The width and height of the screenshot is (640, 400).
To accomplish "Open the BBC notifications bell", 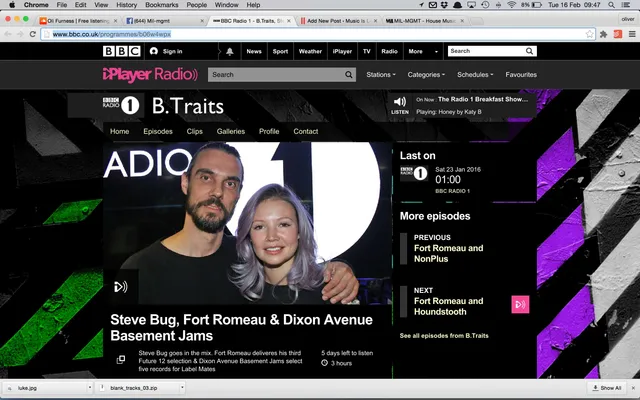I will click(230, 51).
